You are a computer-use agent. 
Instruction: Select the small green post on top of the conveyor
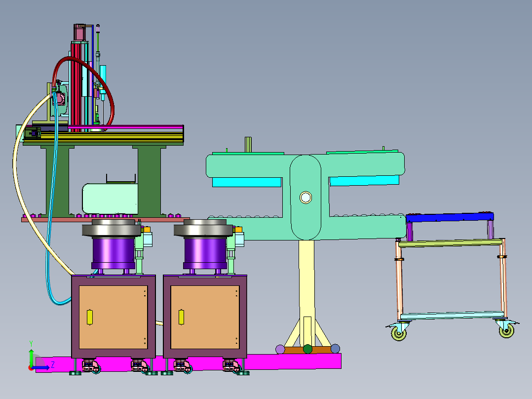click(248, 145)
